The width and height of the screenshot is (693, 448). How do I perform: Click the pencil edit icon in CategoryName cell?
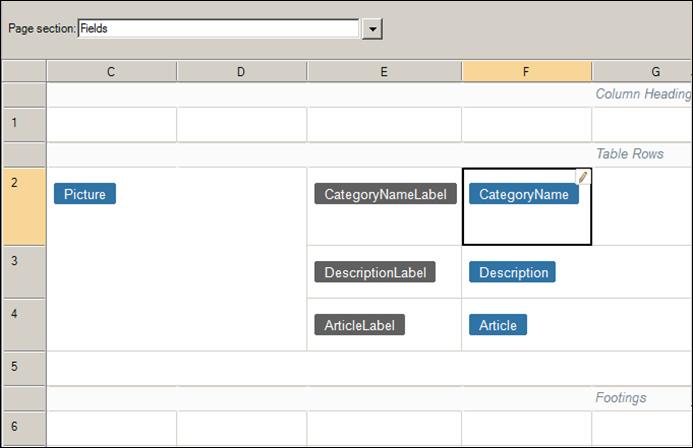point(583,177)
